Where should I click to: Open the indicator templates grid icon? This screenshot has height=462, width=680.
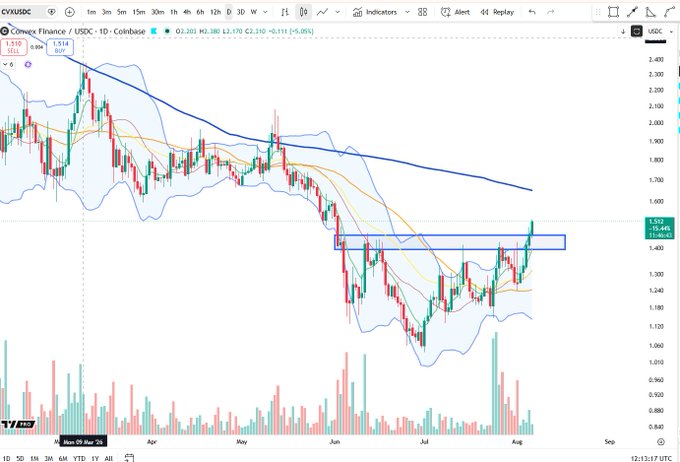tap(422, 12)
